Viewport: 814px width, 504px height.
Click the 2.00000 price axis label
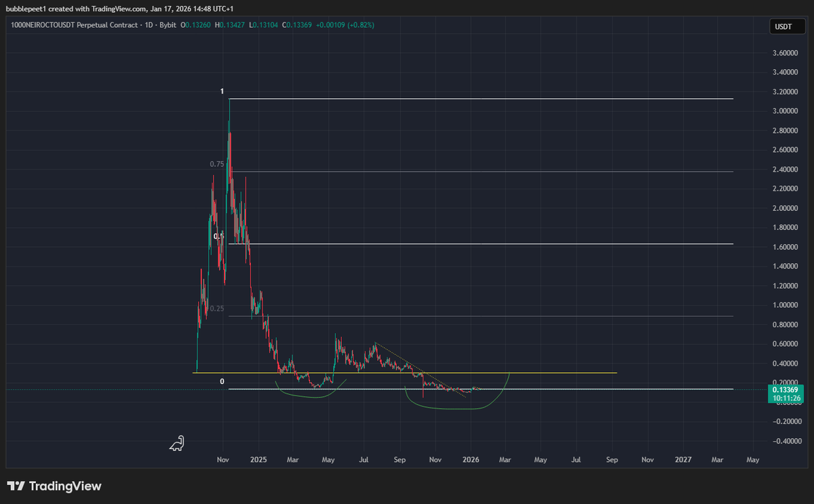[x=785, y=208]
